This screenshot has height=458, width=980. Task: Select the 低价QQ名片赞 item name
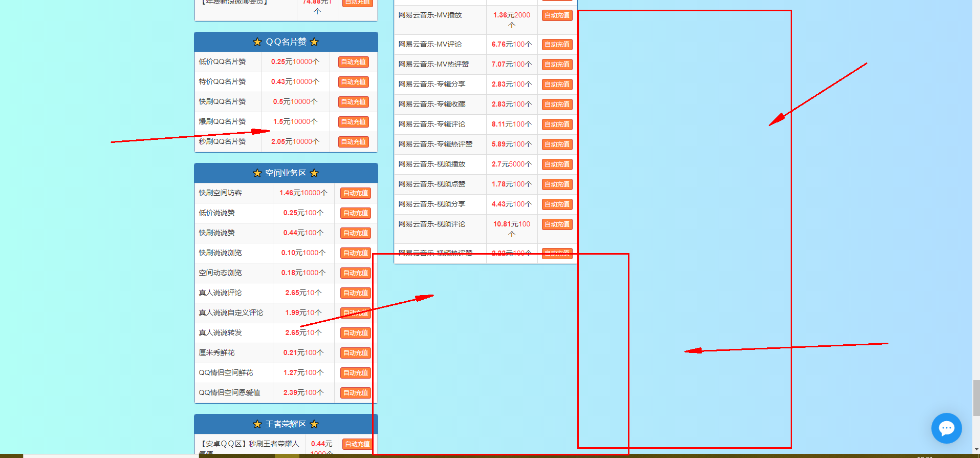pos(222,61)
